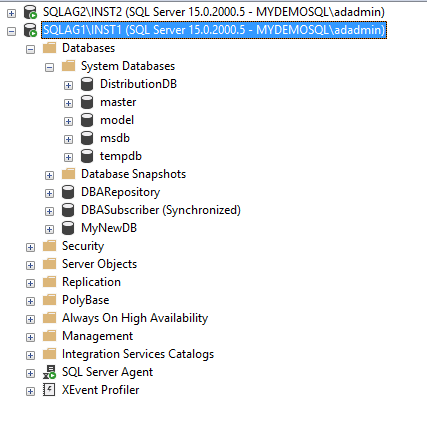Collapse the SQLAG1\INST1 server node
The width and height of the screenshot is (427, 422).
11,31
